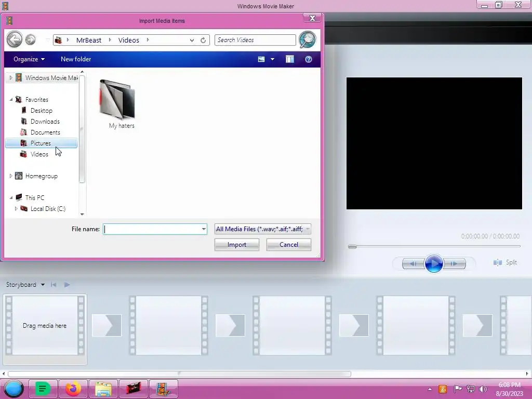
Task: Click the Split clip button
Action: pos(505,262)
